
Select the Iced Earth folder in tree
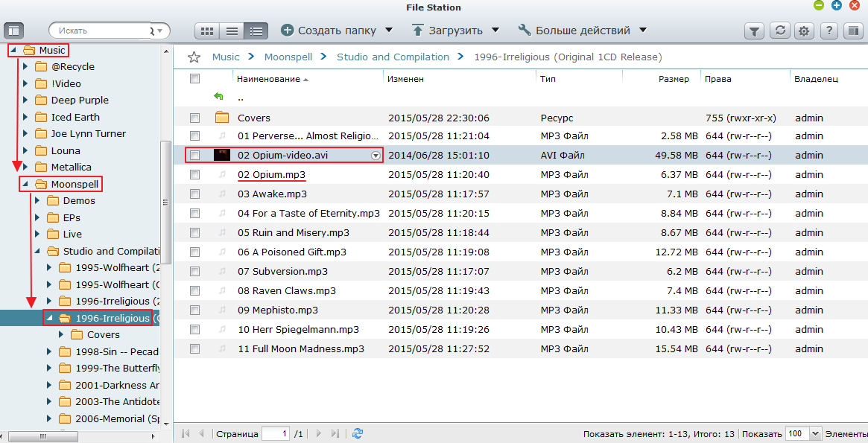(75, 117)
